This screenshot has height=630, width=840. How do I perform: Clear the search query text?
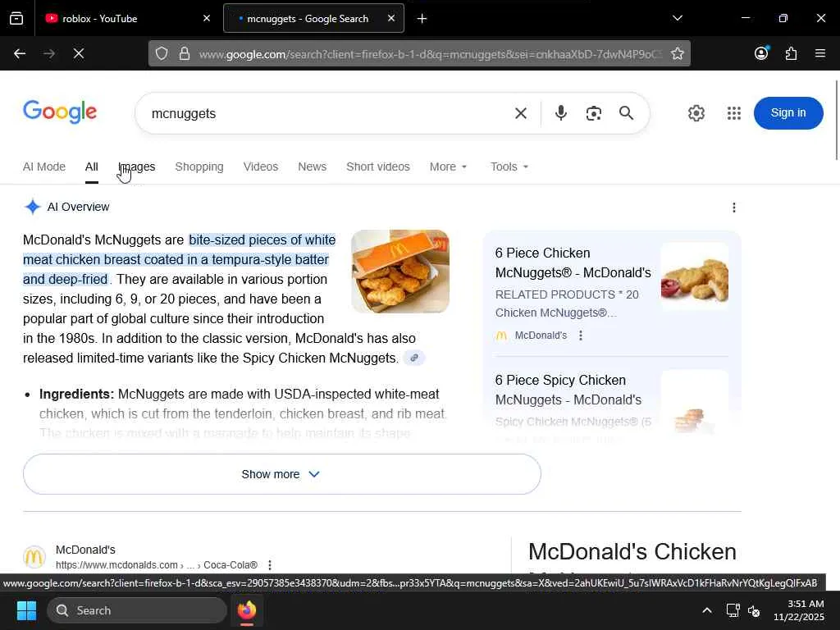(521, 113)
